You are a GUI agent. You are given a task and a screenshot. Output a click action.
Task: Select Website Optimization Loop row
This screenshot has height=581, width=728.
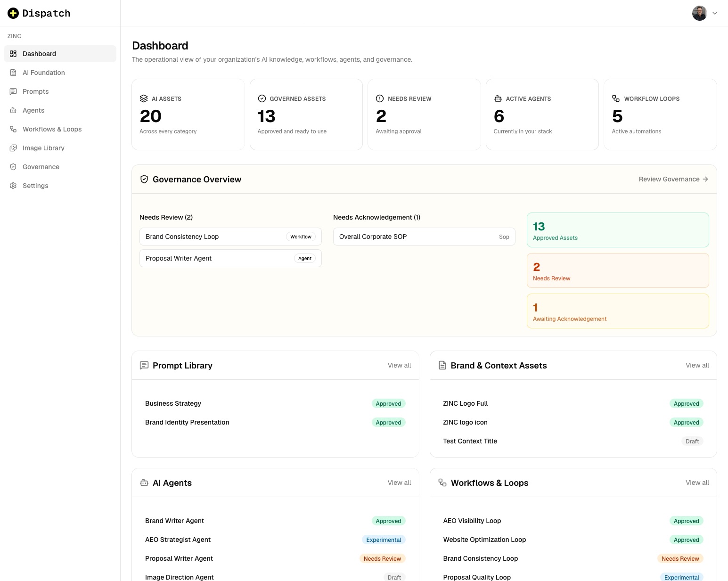point(573,540)
